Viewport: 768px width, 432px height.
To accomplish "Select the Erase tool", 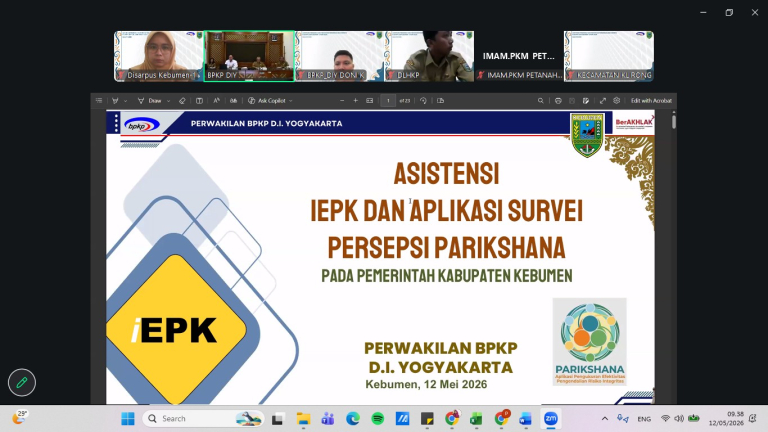I will coord(182,100).
